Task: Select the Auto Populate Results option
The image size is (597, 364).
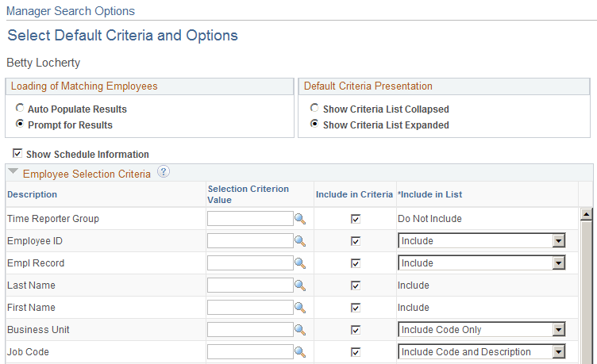Action: click(x=20, y=109)
